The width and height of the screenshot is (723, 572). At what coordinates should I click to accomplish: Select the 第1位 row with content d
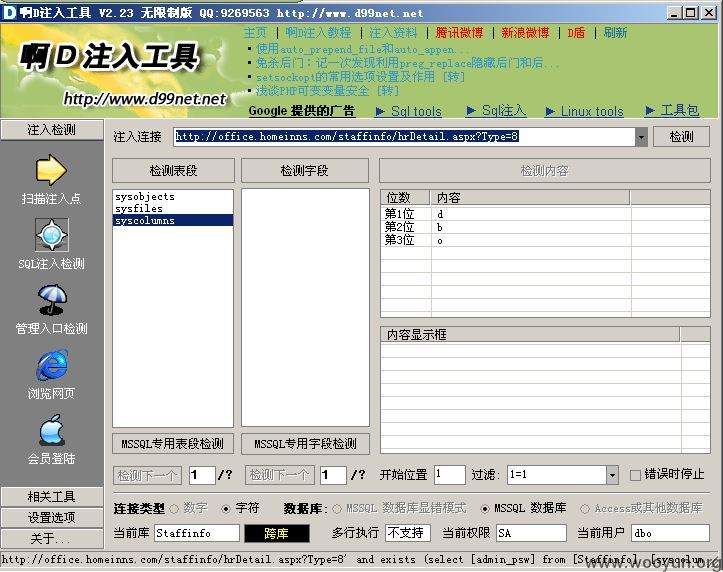(545, 214)
